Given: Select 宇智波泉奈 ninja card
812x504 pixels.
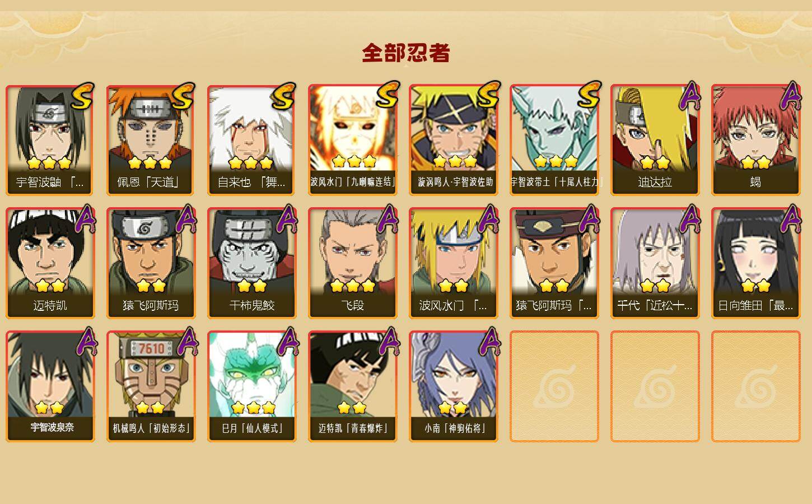Looking at the screenshot, I should click(x=50, y=386).
